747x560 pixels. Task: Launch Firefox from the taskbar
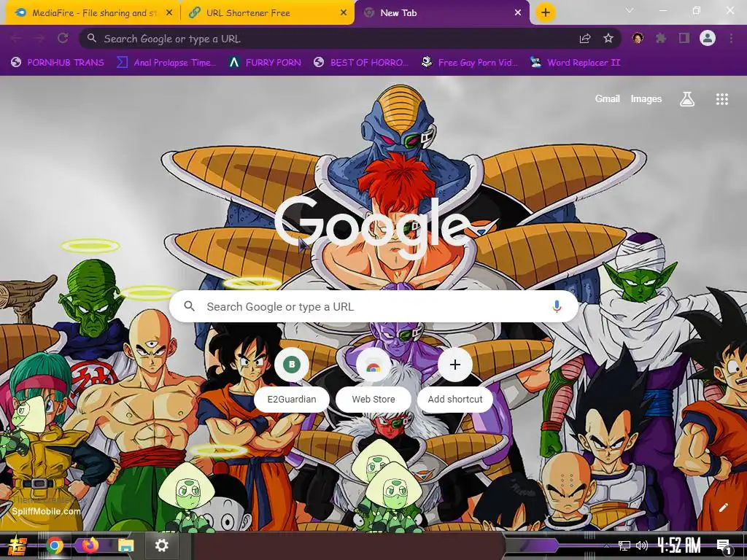[90, 545]
